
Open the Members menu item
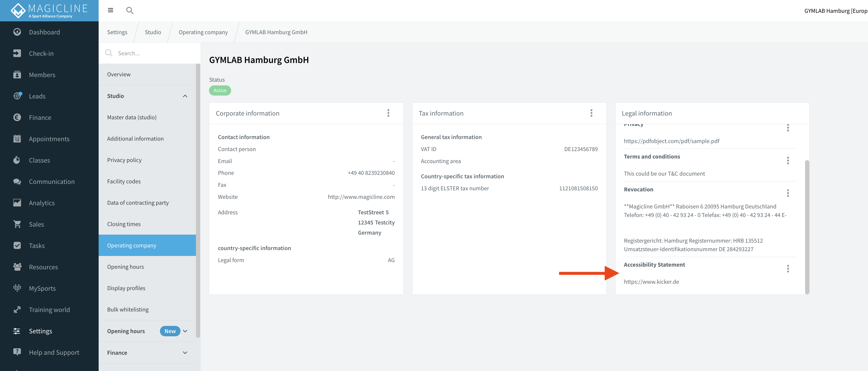[x=49, y=75]
